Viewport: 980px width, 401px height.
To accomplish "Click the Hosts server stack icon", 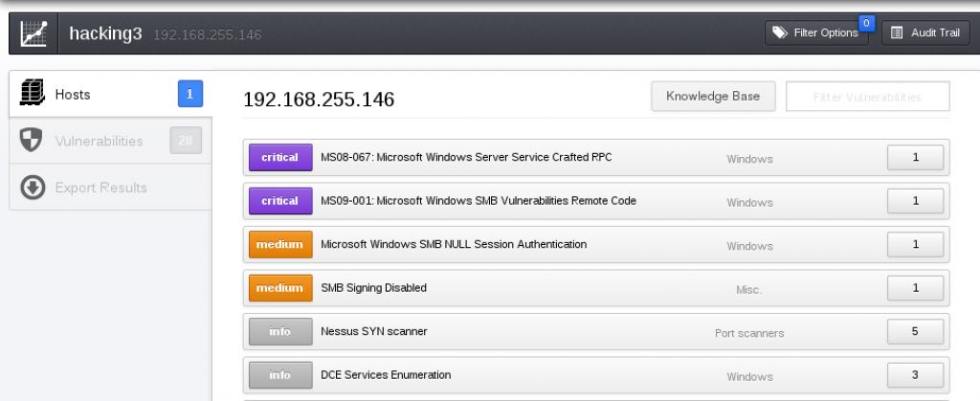I will point(32,94).
